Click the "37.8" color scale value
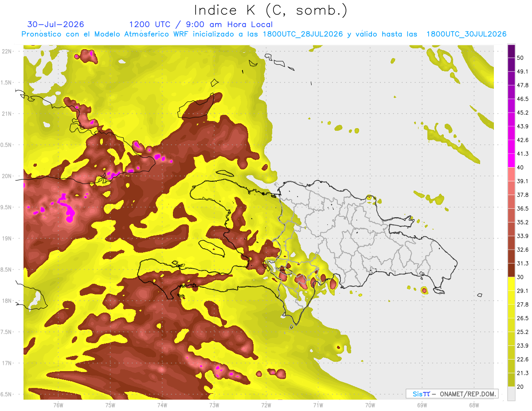 [x=523, y=195]
